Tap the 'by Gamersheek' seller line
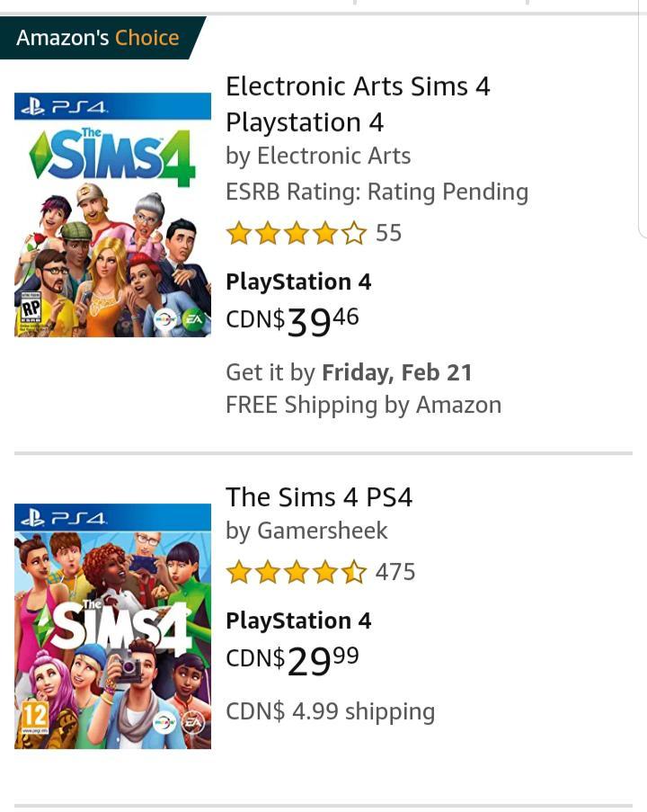 click(x=306, y=531)
